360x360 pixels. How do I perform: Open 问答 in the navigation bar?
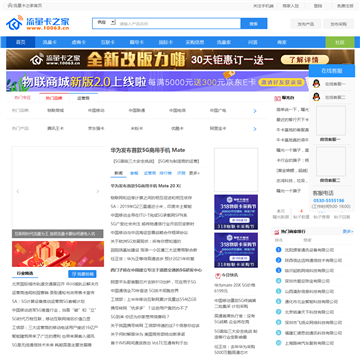[x=253, y=42]
